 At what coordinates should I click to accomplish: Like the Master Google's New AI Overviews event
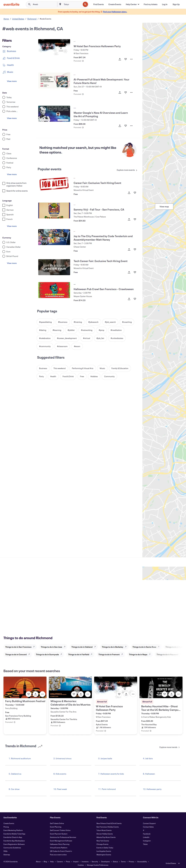point(126,126)
